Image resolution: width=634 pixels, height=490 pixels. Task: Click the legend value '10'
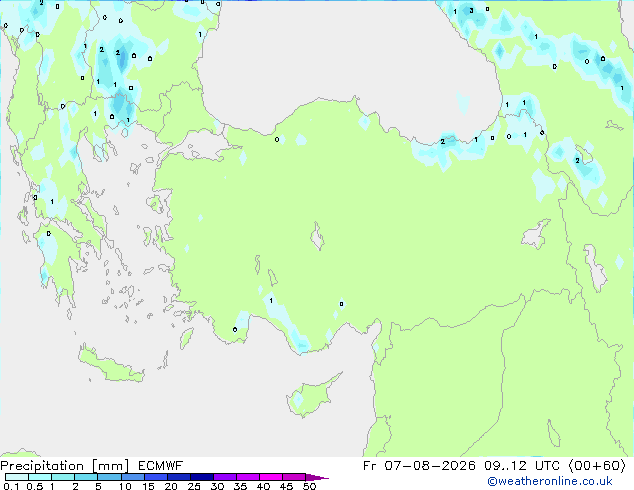[125, 486]
